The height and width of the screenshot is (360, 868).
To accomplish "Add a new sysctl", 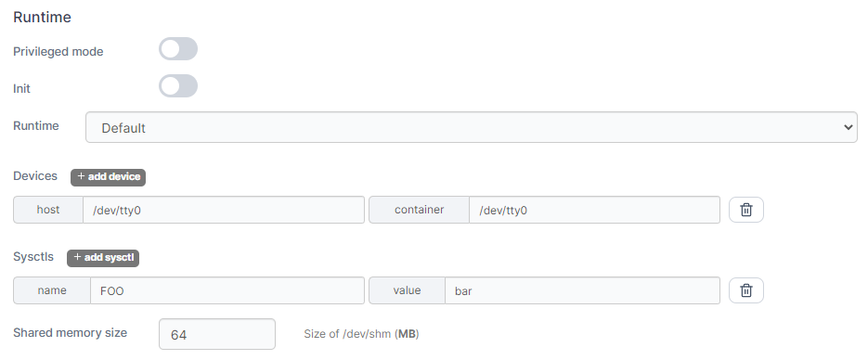I will point(103,258).
